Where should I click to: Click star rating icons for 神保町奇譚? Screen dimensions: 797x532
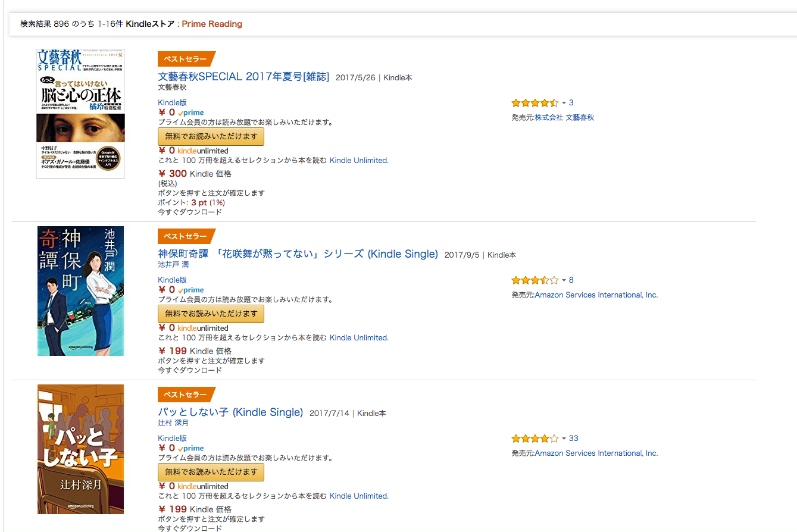[x=535, y=280]
